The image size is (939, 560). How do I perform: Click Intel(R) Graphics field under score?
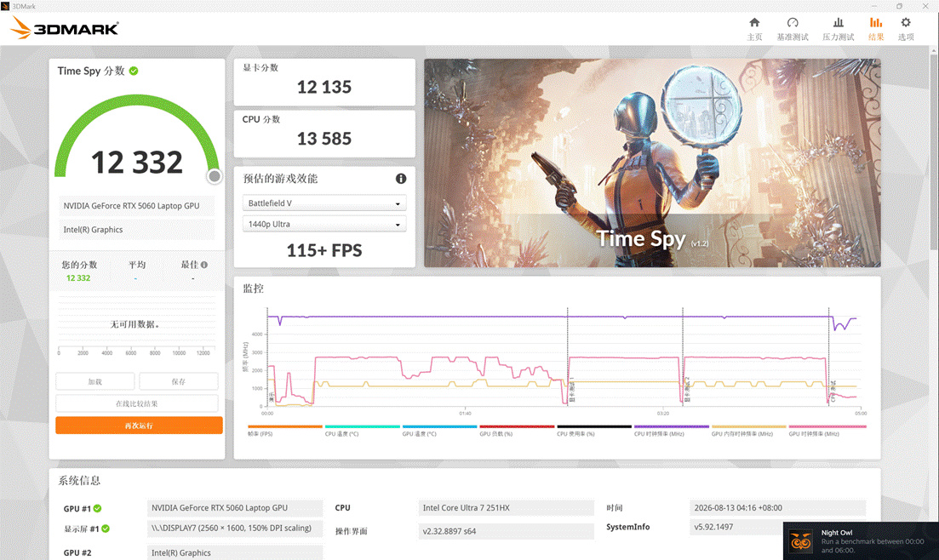click(136, 230)
